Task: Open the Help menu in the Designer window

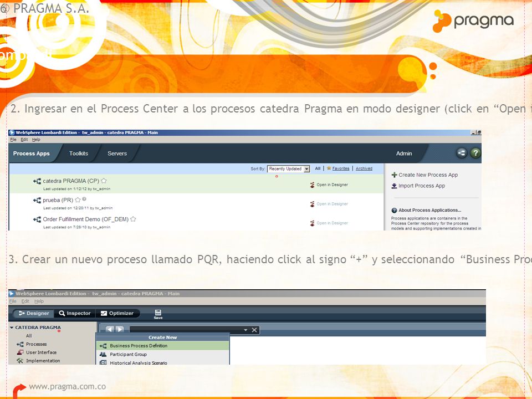Action: 39,301
